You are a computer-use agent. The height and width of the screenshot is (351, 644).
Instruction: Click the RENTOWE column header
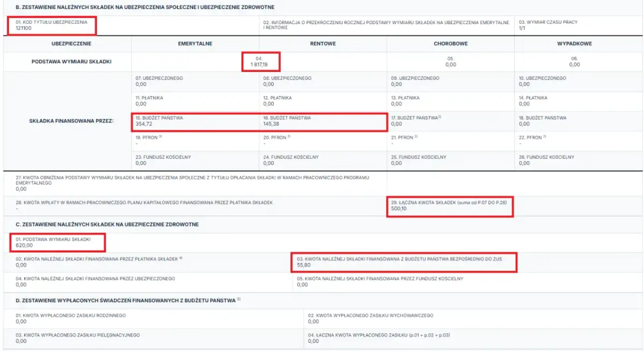[323, 43]
